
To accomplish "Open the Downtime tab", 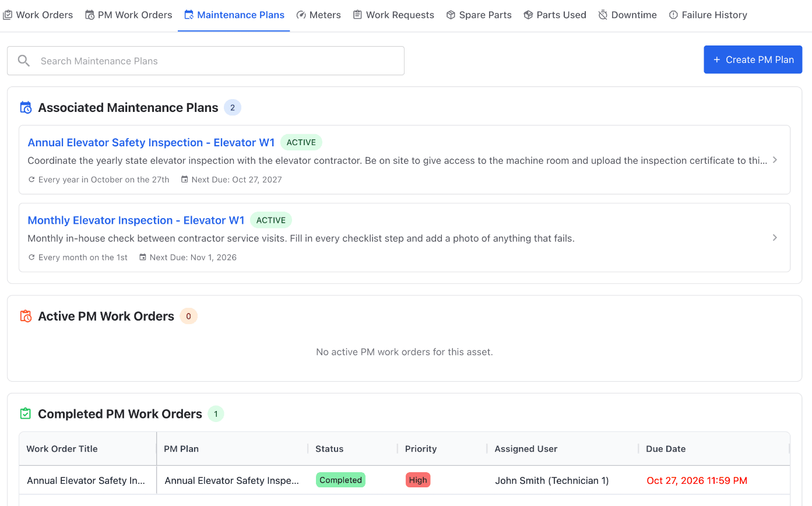I will (627, 15).
